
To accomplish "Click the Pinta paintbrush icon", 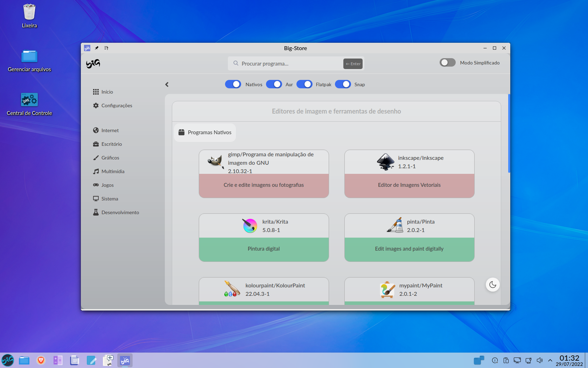I will pos(395,225).
